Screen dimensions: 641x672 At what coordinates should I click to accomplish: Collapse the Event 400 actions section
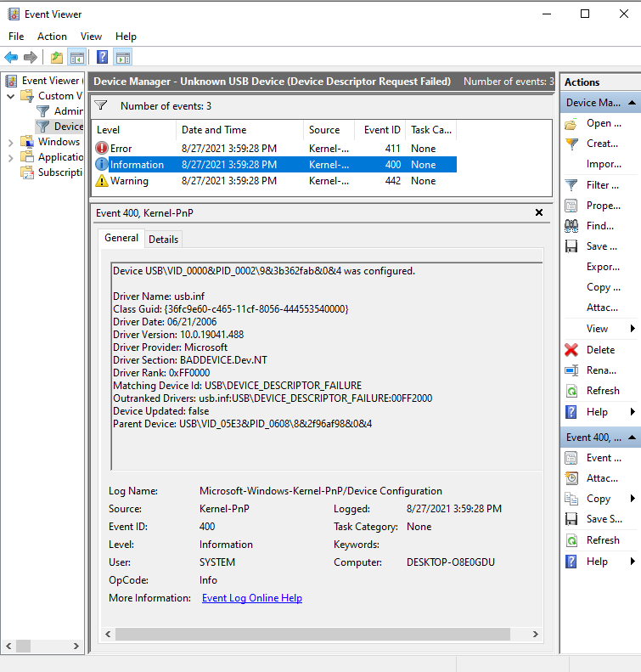[632, 438]
